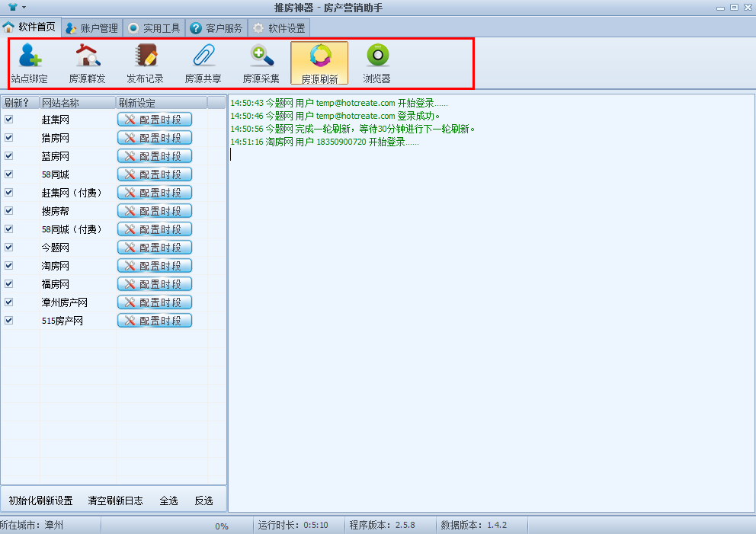This screenshot has height=534, width=756.
Task: Click 配置时段 for 515房产网
Action: pyautogui.click(x=155, y=321)
